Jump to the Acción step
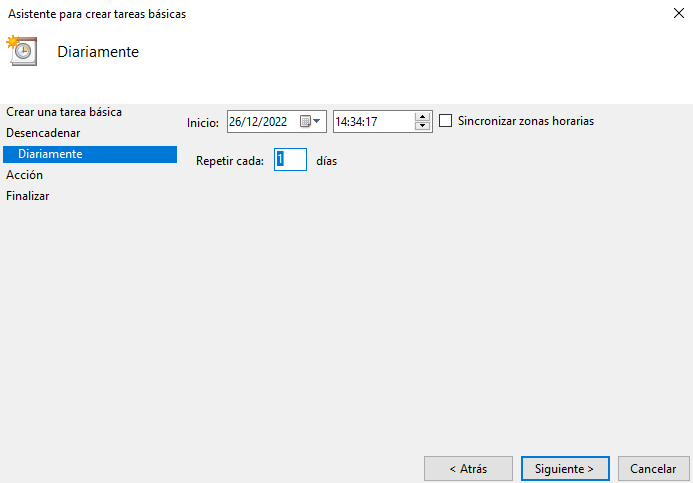The image size is (693, 483). click(x=25, y=175)
